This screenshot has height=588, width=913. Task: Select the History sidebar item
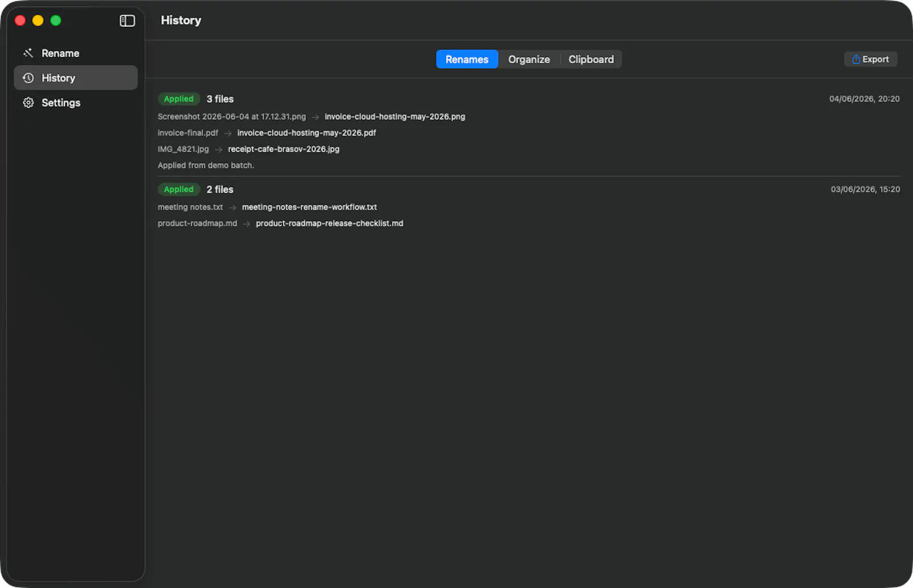pos(75,78)
